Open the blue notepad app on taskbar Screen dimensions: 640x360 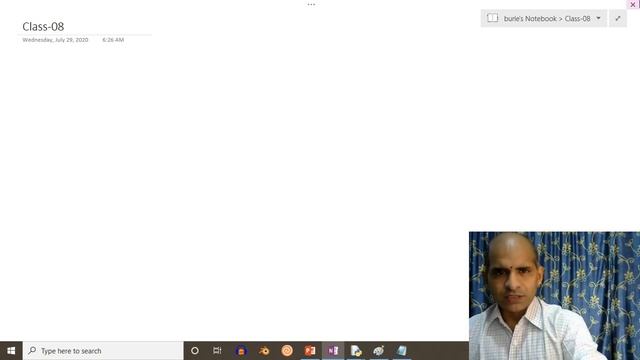coord(402,351)
